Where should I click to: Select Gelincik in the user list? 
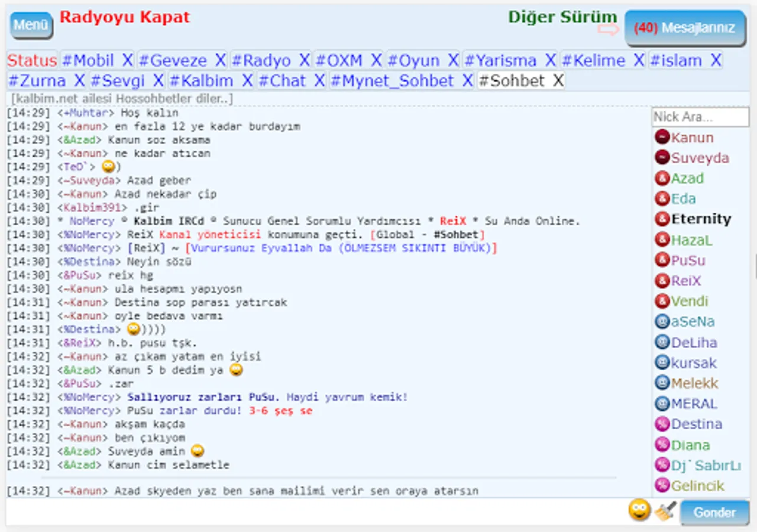pyautogui.click(x=697, y=485)
